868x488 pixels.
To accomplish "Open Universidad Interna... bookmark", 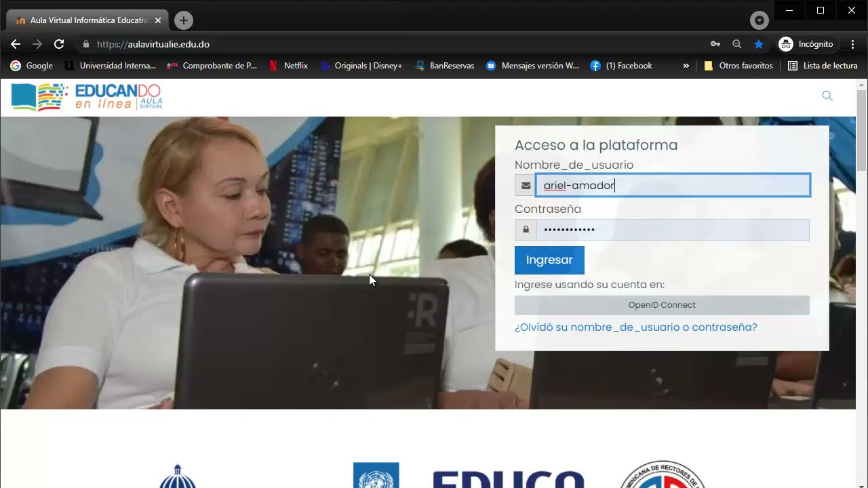I will click(x=111, y=66).
